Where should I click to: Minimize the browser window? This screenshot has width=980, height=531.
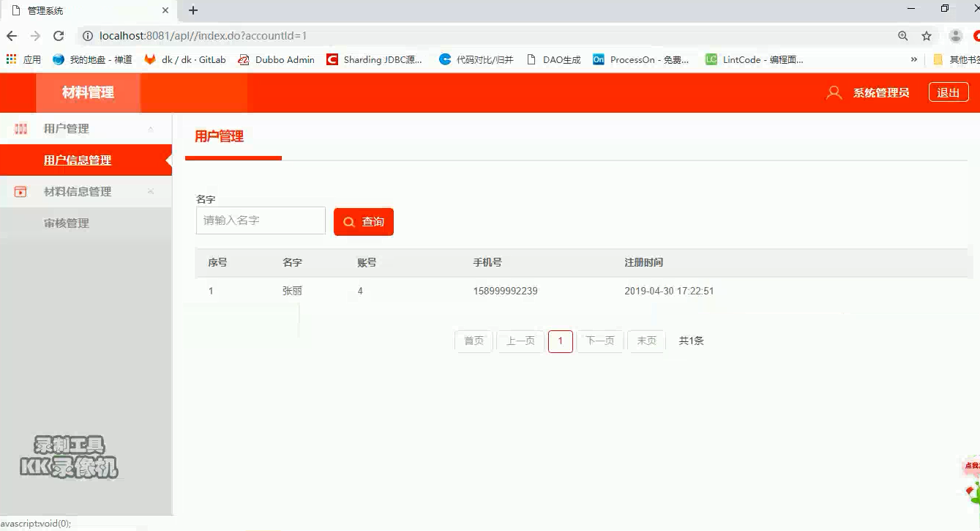point(911,9)
